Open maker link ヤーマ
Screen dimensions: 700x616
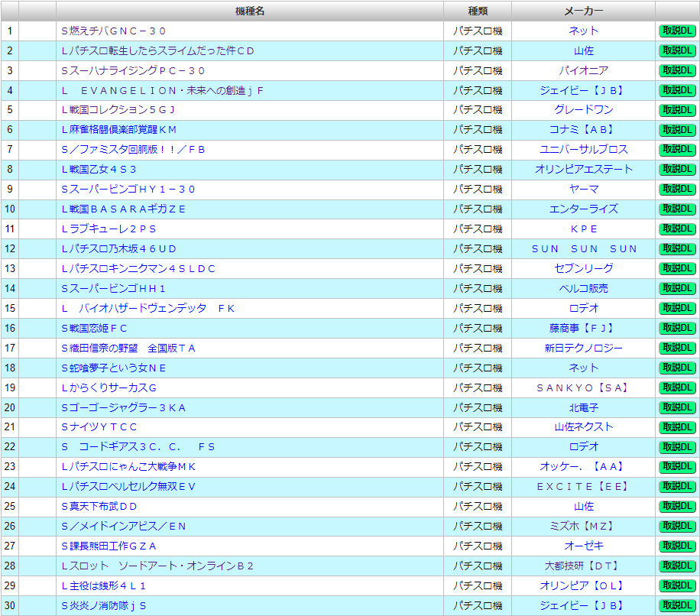(x=584, y=190)
